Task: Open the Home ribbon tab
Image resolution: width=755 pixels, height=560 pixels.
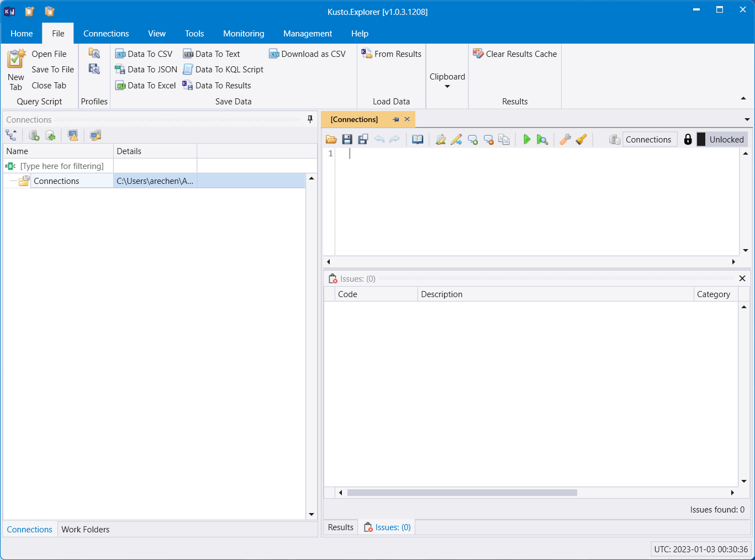Action: (22, 34)
